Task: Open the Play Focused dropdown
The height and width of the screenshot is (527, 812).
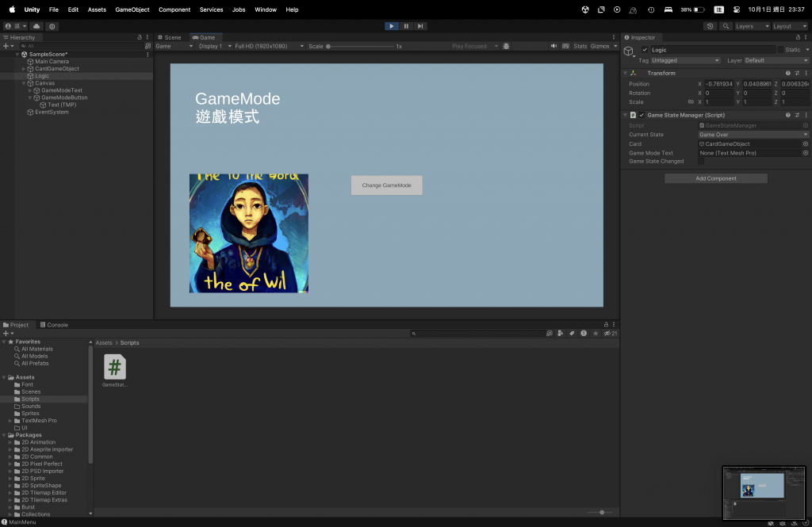Action: [474, 46]
